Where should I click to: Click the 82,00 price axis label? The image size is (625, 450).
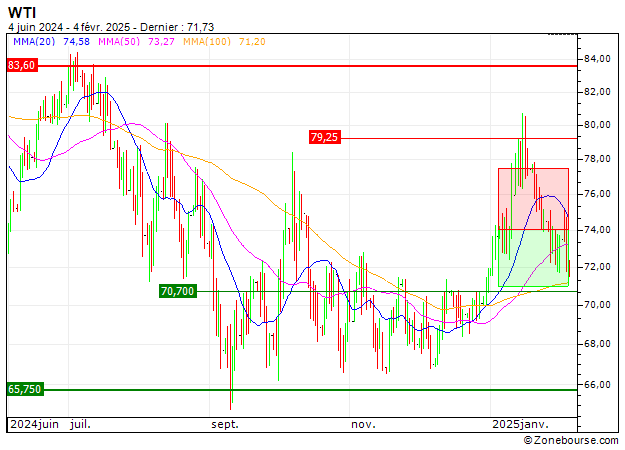(597, 92)
